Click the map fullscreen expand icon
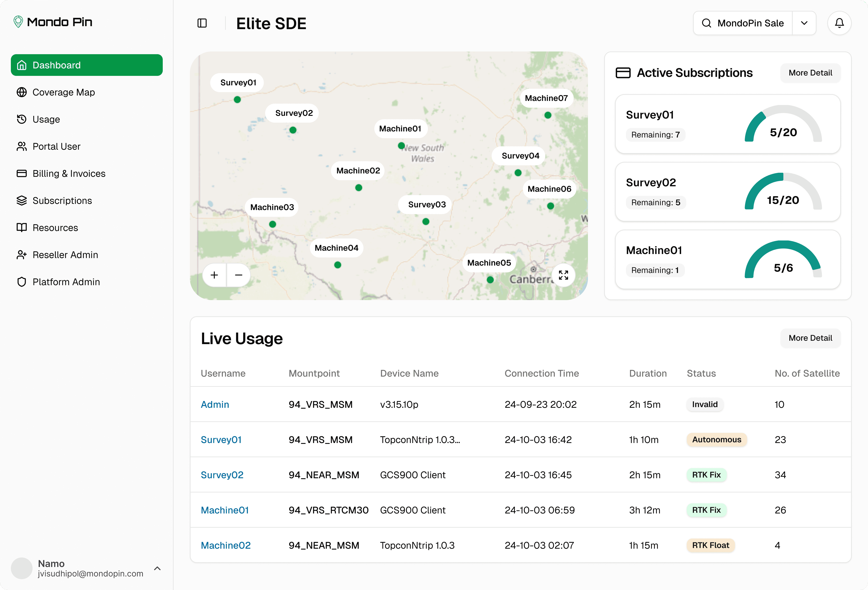This screenshot has width=868, height=590. [563, 275]
